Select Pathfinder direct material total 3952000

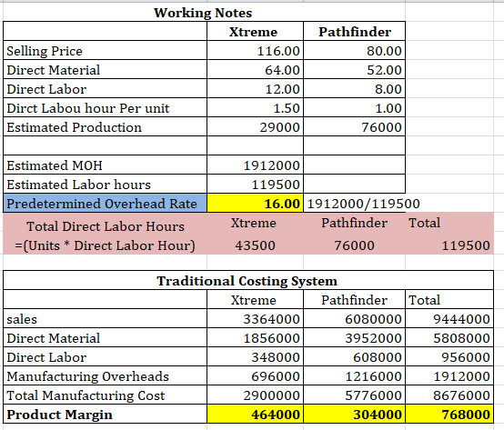click(354, 338)
